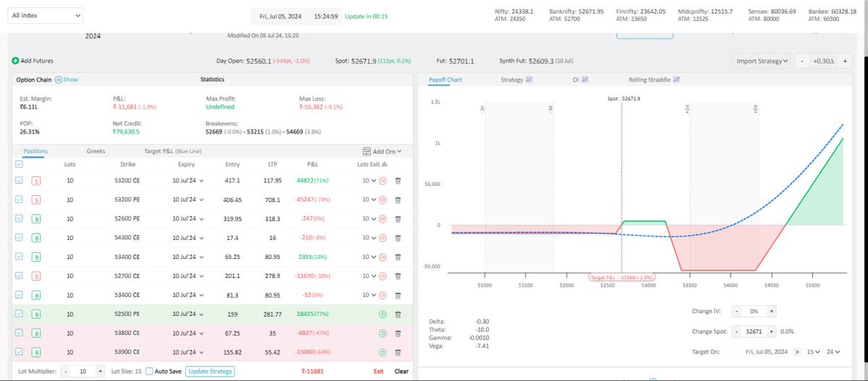868x381 pixels.
Task: Flip the B badge on the 52600 PE row
Action: [x=35, y=218]
